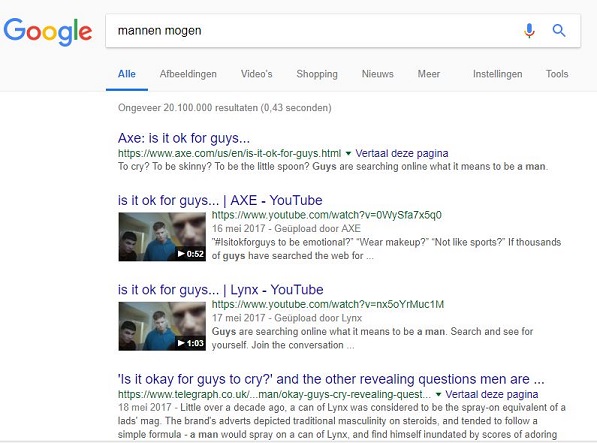The height and width of the screenshot is (443, 597).
Task: Open 'is it ok for guys... | Lynx - YouTube'
Action: coord(220,290)
